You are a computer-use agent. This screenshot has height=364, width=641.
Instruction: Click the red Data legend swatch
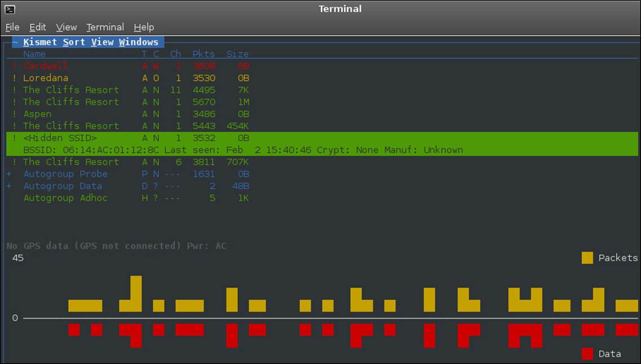(587, 354)
